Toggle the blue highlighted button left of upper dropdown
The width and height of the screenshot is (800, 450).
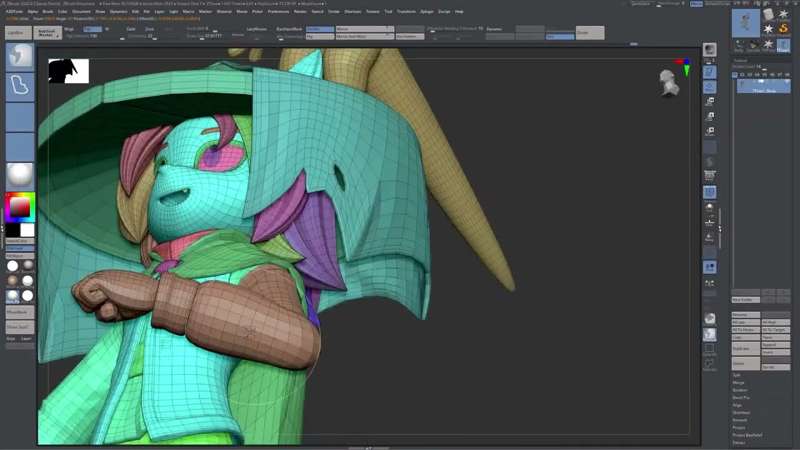pos(320,29)
